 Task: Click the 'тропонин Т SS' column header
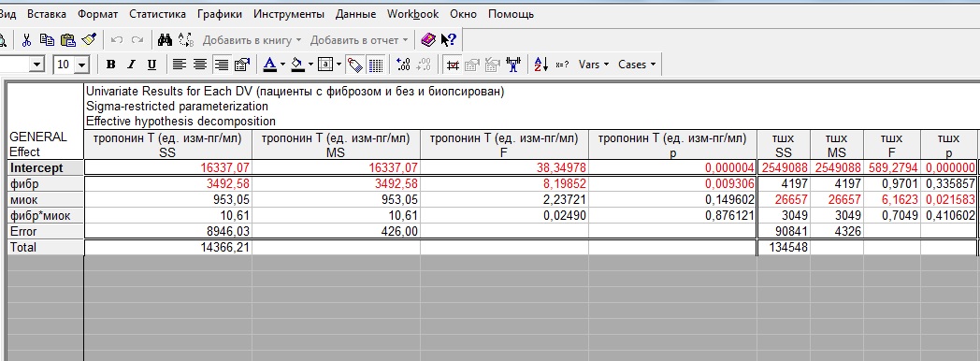[x=167, y=145]
